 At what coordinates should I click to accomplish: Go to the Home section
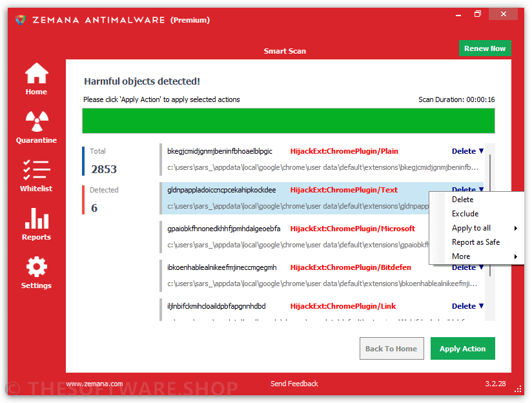[36, 79]
